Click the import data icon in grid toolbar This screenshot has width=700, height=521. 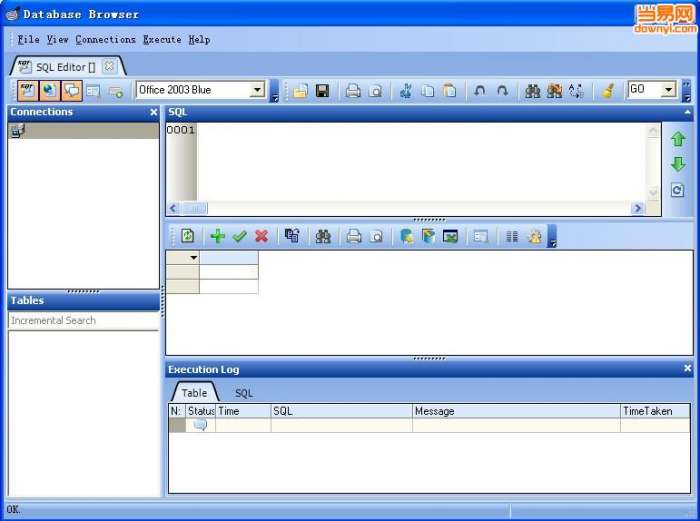coord(428,236)
